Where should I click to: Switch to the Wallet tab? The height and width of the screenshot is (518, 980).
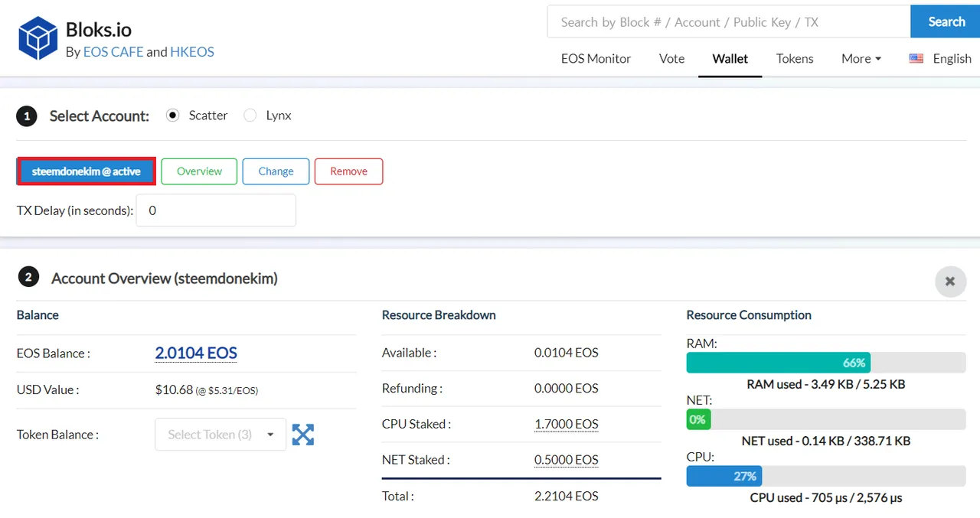coord(730,58)
